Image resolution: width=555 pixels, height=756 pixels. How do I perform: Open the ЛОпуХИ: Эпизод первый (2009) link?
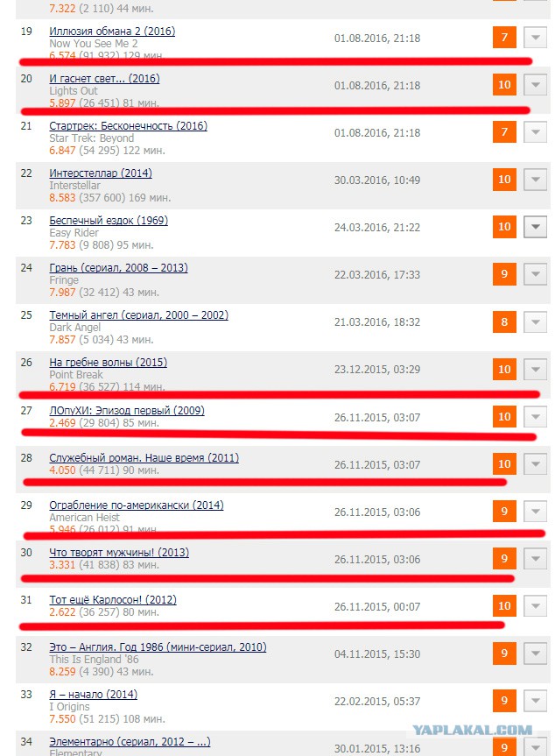pyautogui.click(x=127, y=410)
